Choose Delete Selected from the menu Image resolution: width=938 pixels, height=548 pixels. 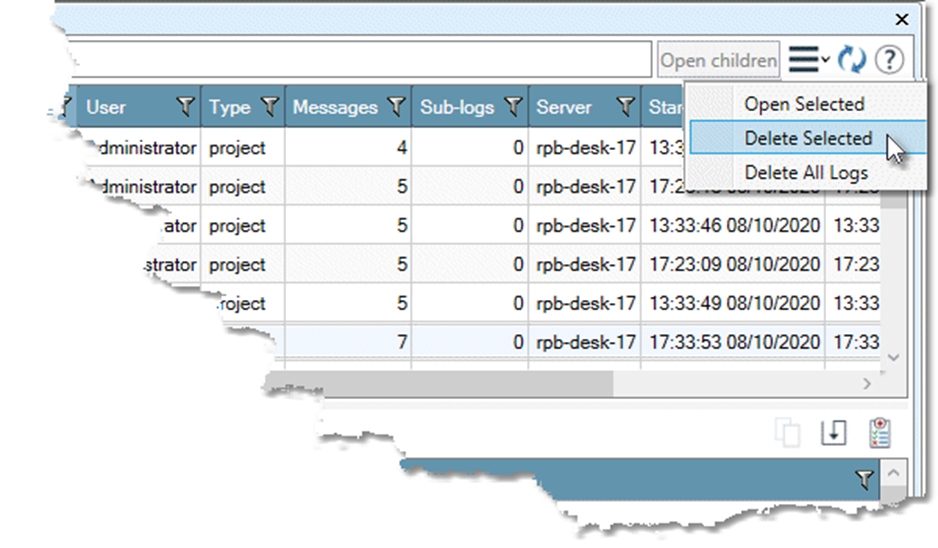tap(808, 138)
